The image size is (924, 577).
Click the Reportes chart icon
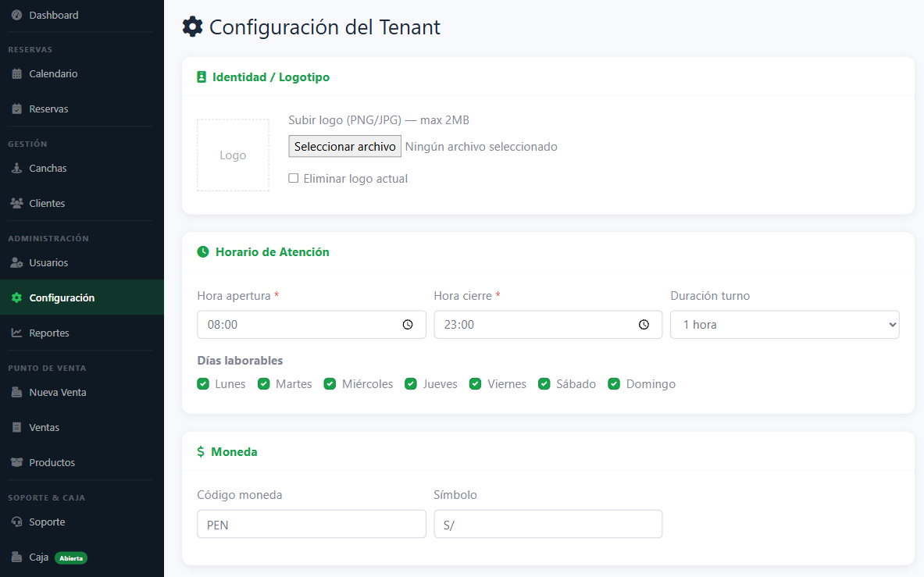[16, 333]
